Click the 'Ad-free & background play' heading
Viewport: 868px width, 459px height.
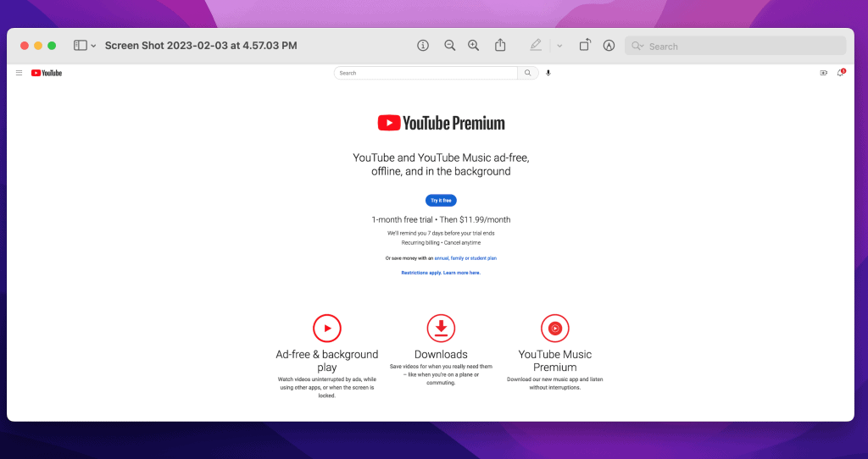point(327,361)
